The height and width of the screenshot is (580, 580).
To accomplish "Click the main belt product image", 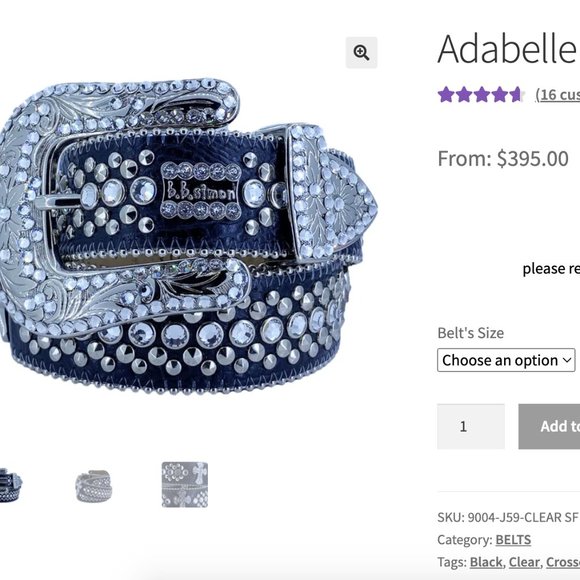I will click(189, 237).
